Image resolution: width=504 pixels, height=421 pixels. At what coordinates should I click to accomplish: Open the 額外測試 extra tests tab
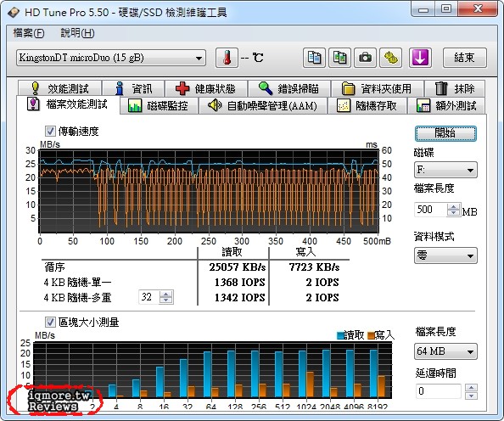[x=446, y=105]
